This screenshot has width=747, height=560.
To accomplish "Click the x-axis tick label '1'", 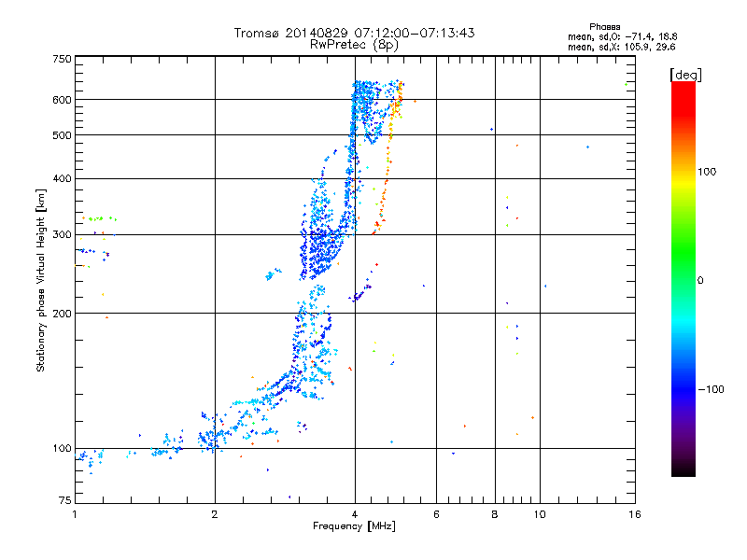I will (x=75, y=514).
